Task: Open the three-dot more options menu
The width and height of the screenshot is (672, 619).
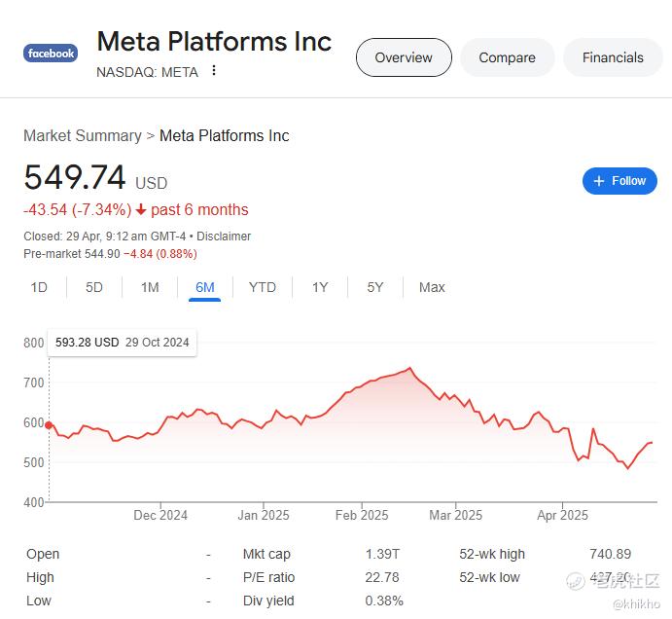Action: 213,70
